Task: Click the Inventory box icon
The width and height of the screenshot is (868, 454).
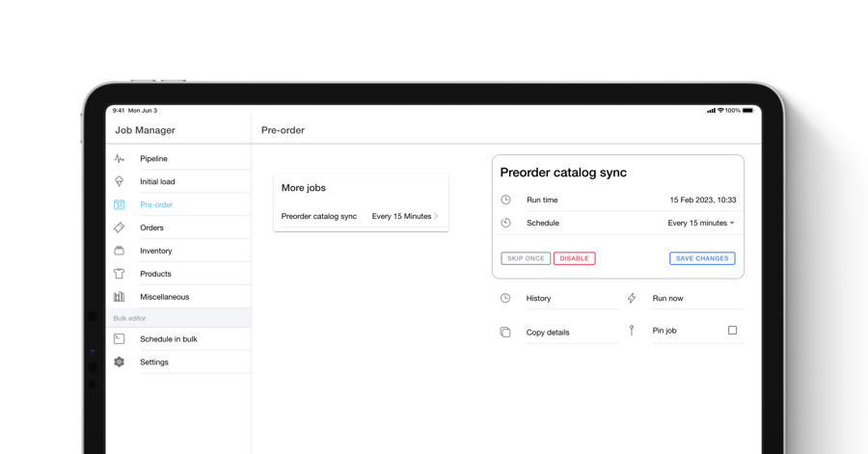Action: [x=120, y=251]
